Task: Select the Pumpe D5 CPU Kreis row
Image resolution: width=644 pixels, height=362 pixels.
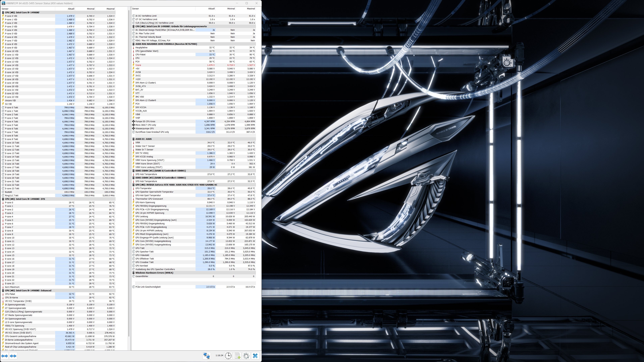Action: click(145, 121)
